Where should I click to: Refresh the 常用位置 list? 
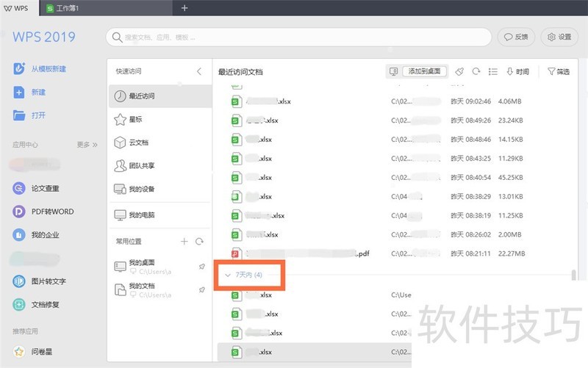click(x=199, y=242)
